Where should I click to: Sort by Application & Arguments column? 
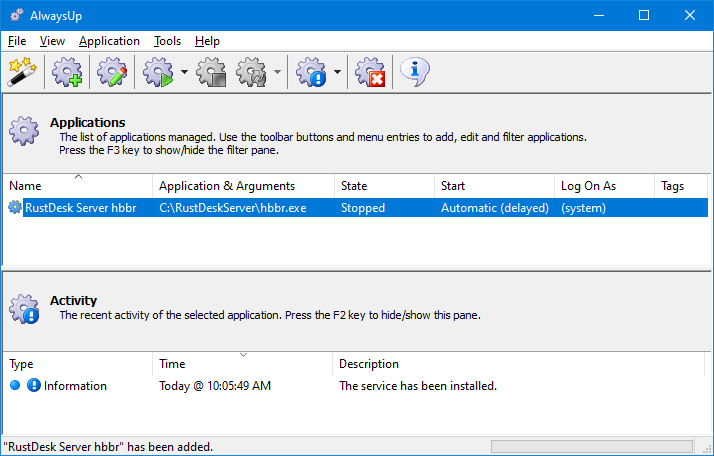[243, 186]
